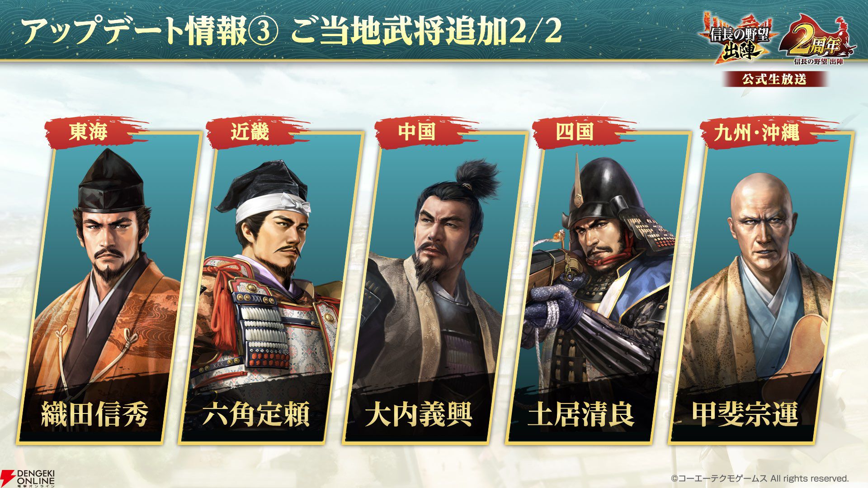Image resolution: width=868 pixels, height=488 pixels.
Task: Click the 六角定頼 name caption
Action: pos(256,414)
